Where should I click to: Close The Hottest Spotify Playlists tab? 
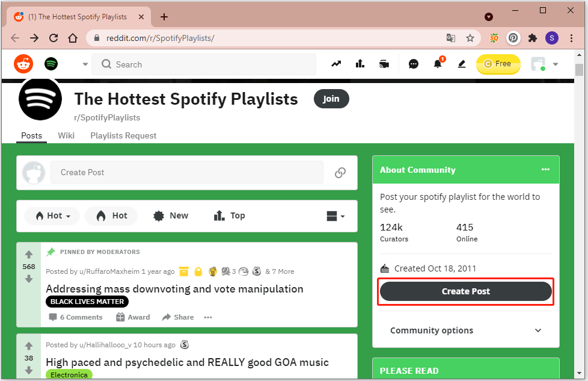click(141, 17)
